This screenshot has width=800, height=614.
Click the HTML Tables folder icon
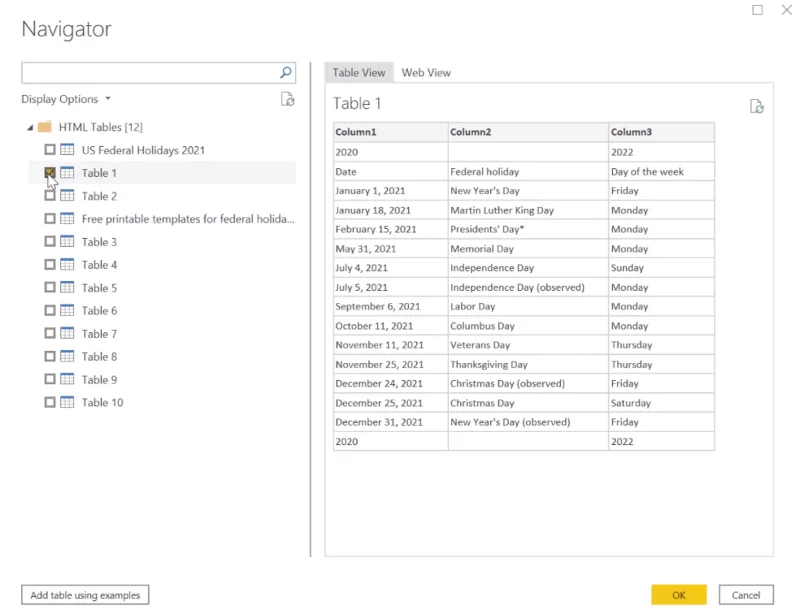(45, 127)
